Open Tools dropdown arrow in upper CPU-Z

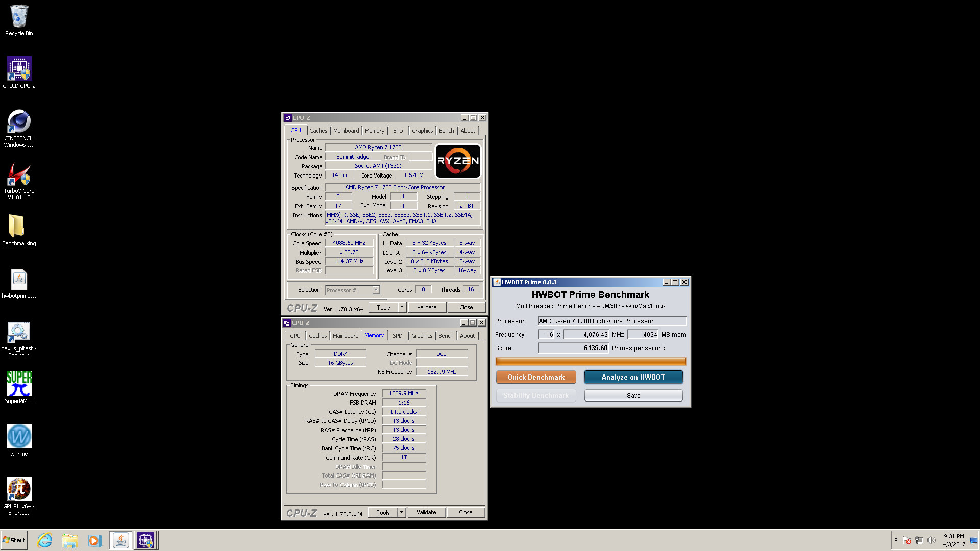(402, 307)
